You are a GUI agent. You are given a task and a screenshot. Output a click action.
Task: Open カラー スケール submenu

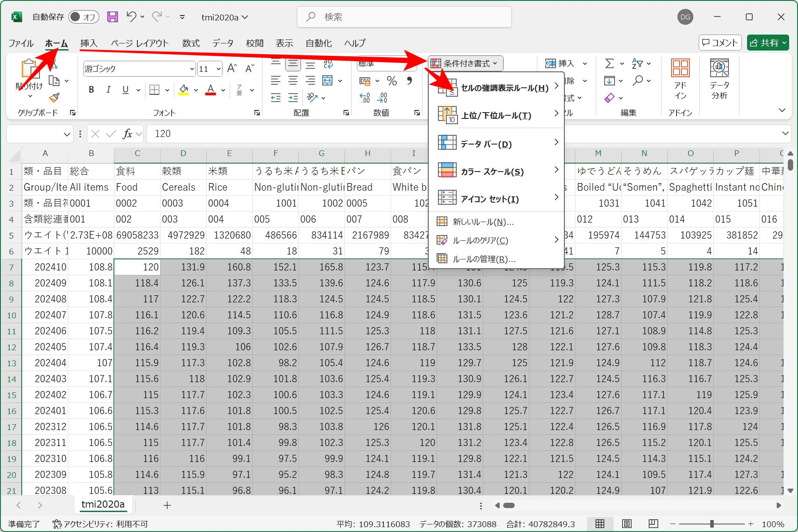[497, 171]
